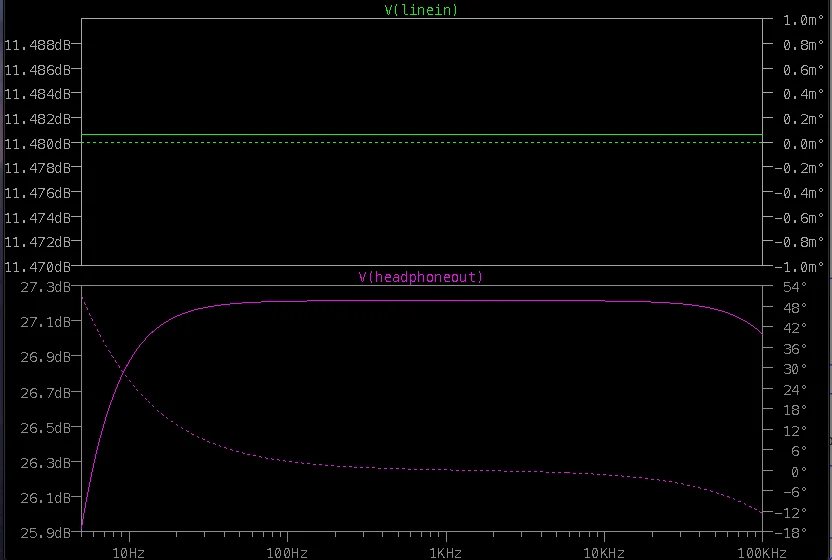
Task: Click the 26.1dB axis label
Action: click(46, 498)
